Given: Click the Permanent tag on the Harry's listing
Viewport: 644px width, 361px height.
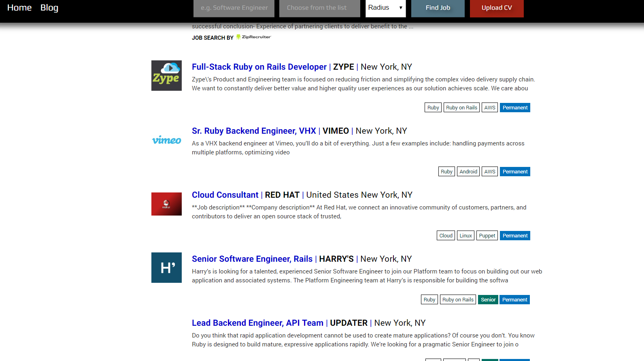Looking at the screenshot, I should click(515, 299).
